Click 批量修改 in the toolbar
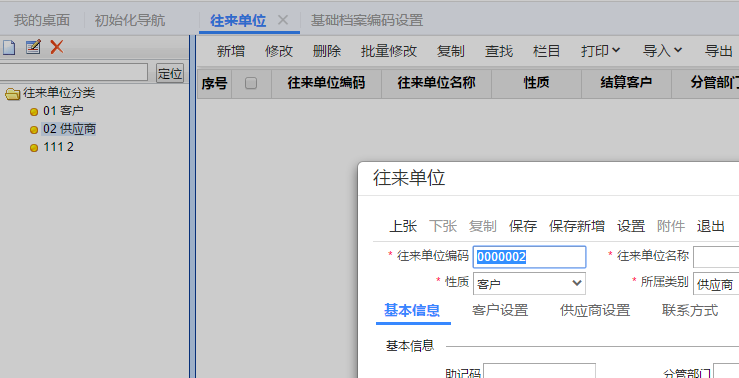The width and height of the screenshot is (739, 378). [389, 51]
